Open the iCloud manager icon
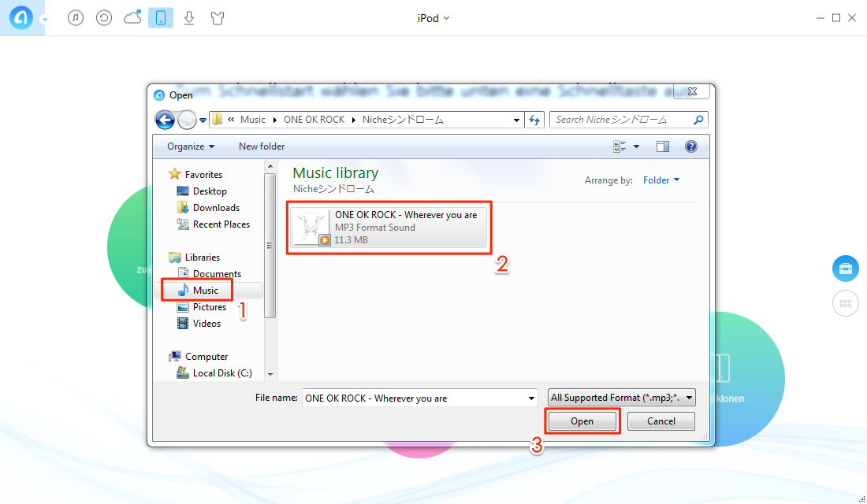The image size is (867, 504). [132, 17]
